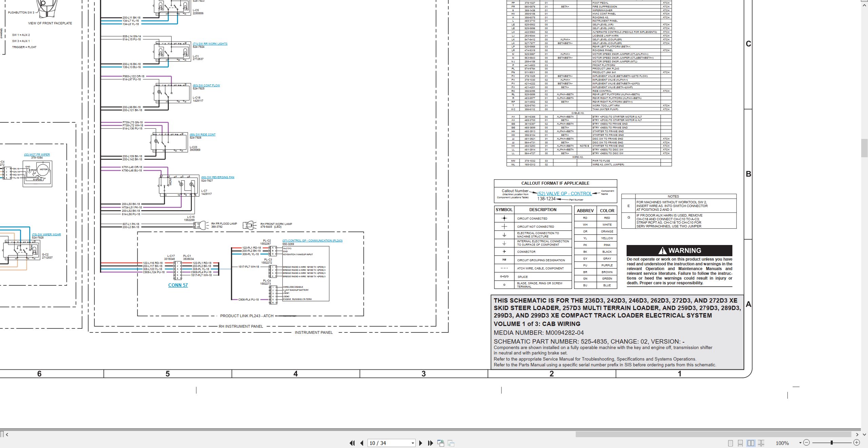The image size is (868, 448).
Task: Click the previous view icon
Action: point(441,443)
